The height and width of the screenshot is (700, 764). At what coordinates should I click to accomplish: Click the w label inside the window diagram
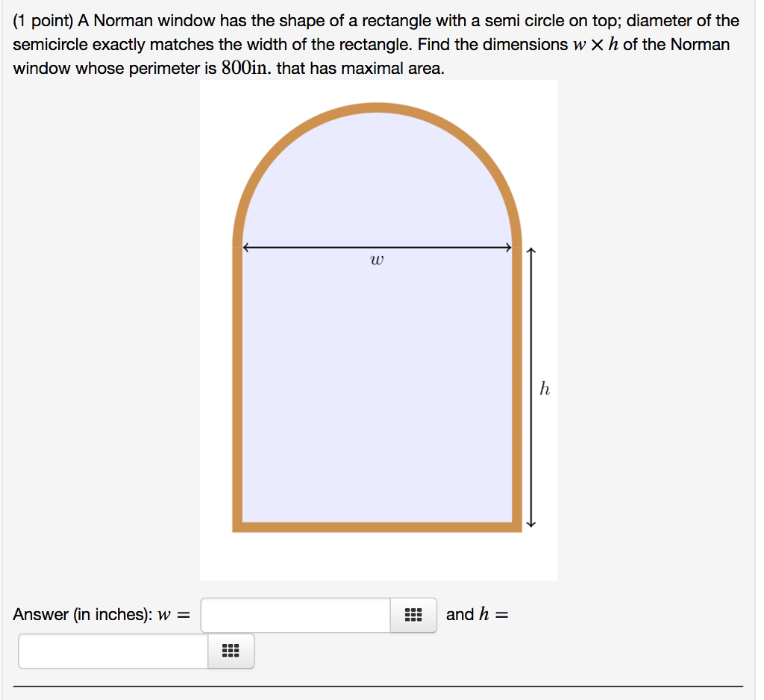pyautogui.click(x=377, y=260)
